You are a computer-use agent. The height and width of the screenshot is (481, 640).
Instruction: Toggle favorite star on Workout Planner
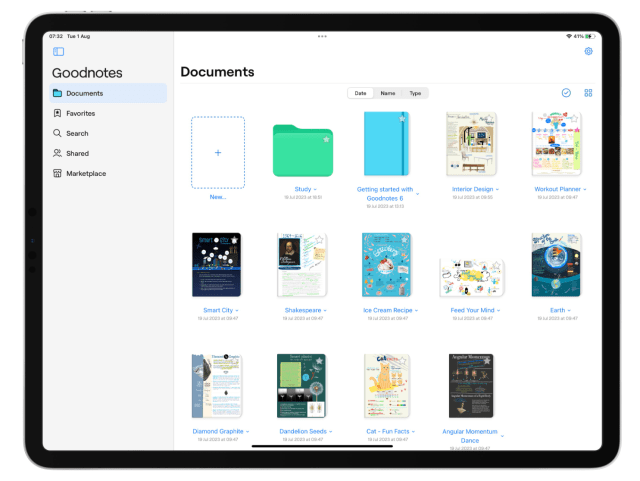[574, 119]
